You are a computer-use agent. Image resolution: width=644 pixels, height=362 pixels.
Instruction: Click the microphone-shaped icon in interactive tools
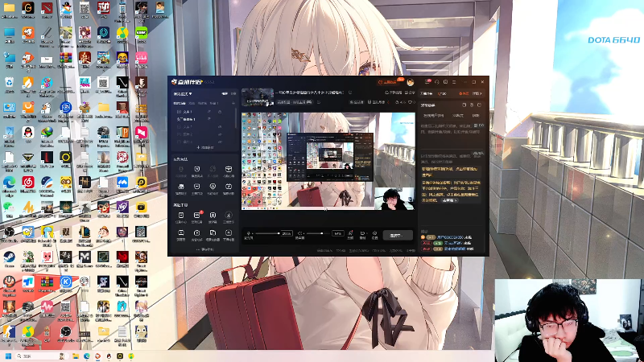point(181,171)
